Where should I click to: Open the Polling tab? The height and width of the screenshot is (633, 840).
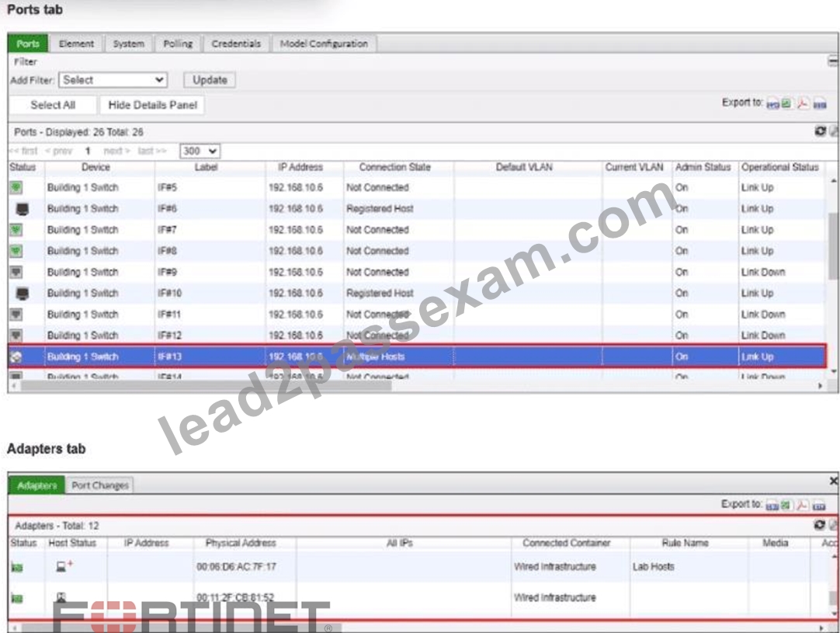point(178,43)
